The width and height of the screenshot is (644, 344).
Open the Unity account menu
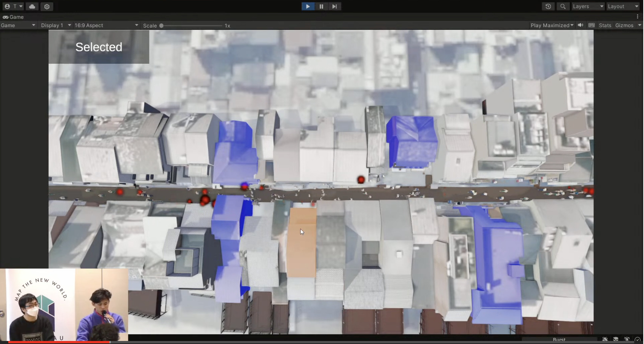(x=13, y=6)
